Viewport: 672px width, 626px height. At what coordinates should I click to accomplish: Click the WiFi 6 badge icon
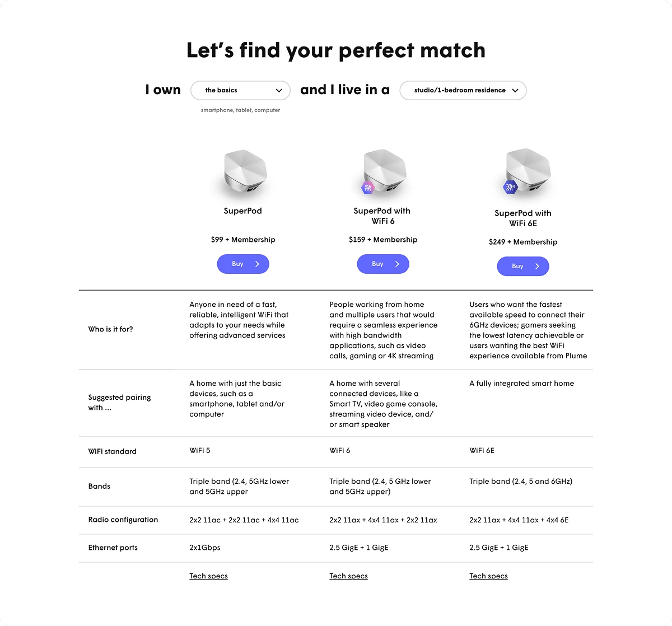[367, 188]
